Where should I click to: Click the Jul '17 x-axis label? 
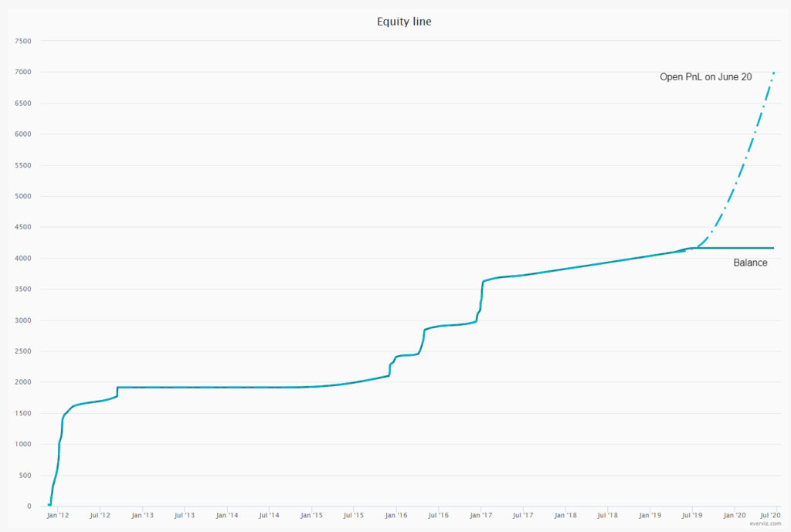(x=523, y=515)
